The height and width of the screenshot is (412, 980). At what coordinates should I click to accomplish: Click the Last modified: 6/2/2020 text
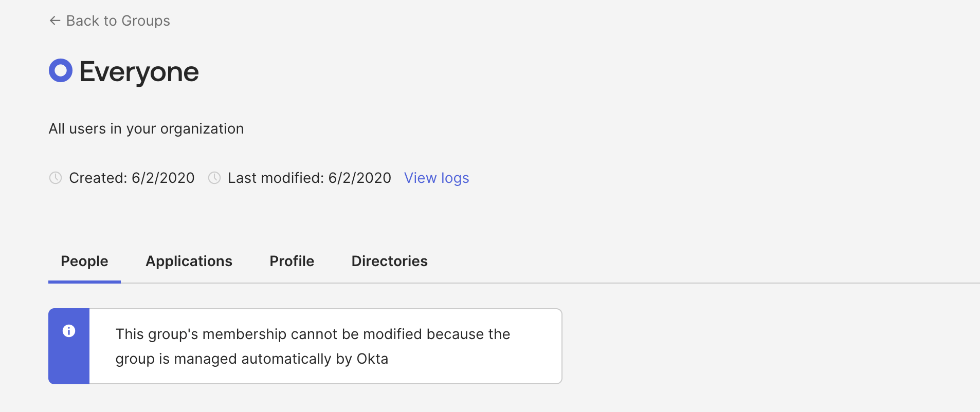point(309,178)
